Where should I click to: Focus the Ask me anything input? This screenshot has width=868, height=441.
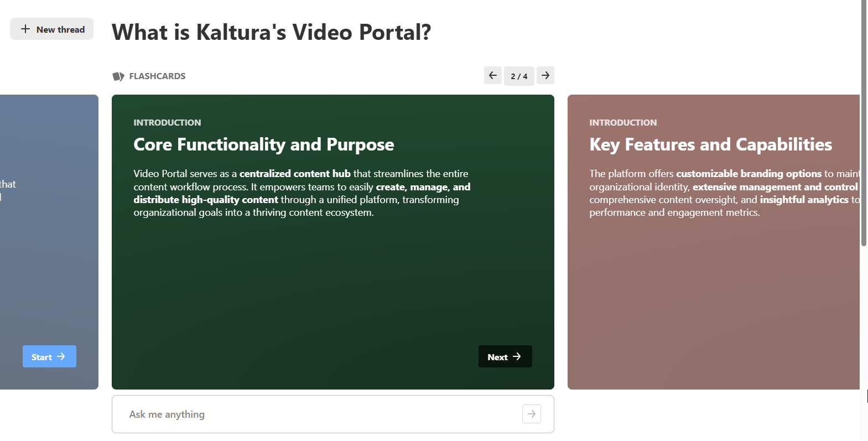click(x=333, y=414)
